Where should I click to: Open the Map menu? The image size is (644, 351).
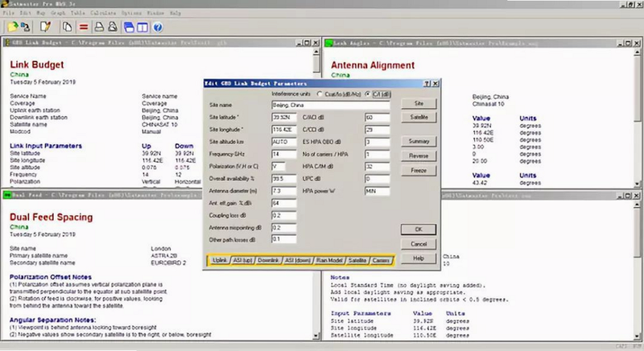tap(41, 13)
